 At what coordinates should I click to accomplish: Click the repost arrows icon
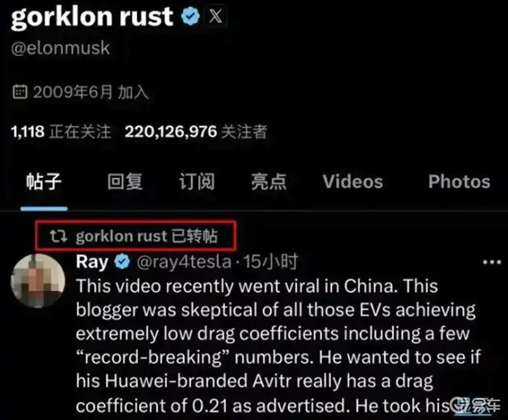tap(58, 236)
